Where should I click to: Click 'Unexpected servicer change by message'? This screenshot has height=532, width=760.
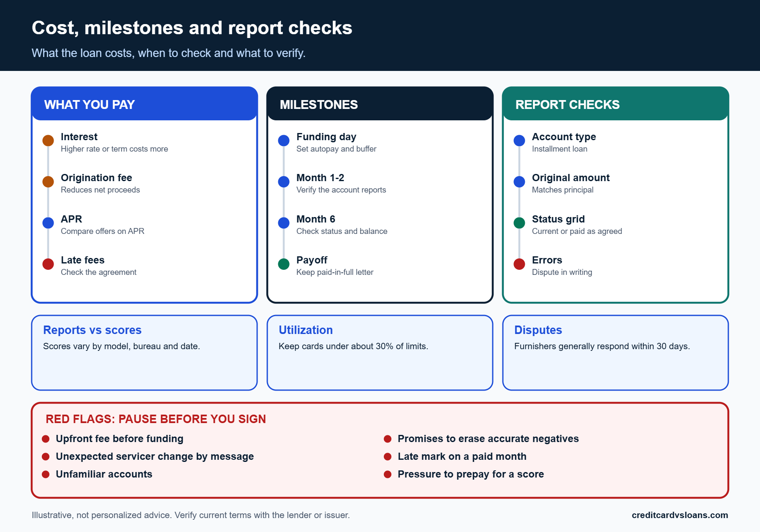click(155, 457)
